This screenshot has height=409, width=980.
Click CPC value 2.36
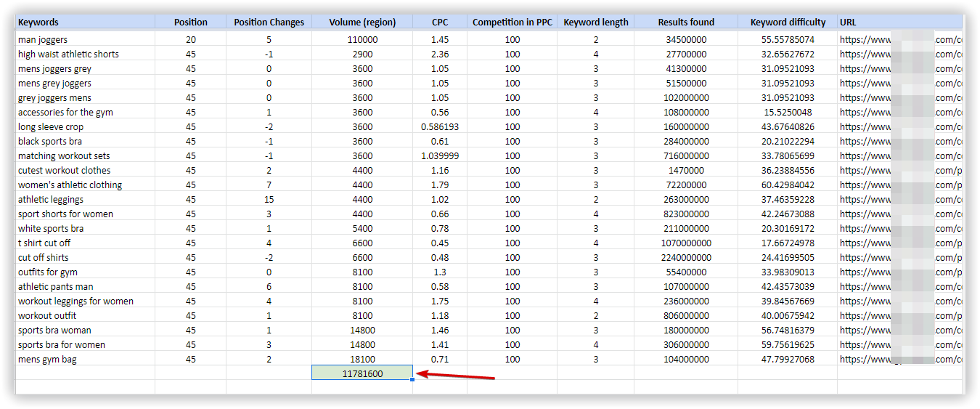coord(440,54)
